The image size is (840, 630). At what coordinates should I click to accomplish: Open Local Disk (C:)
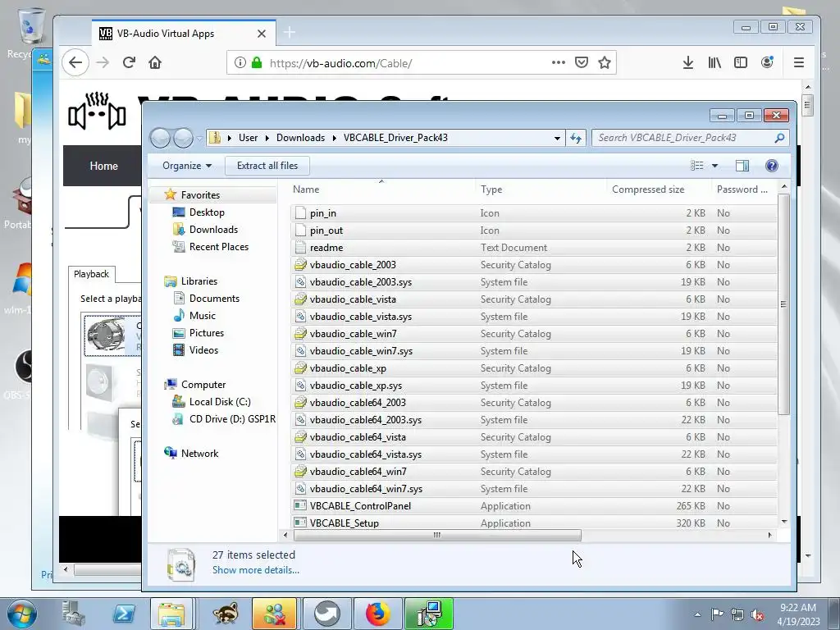[220, 402]
